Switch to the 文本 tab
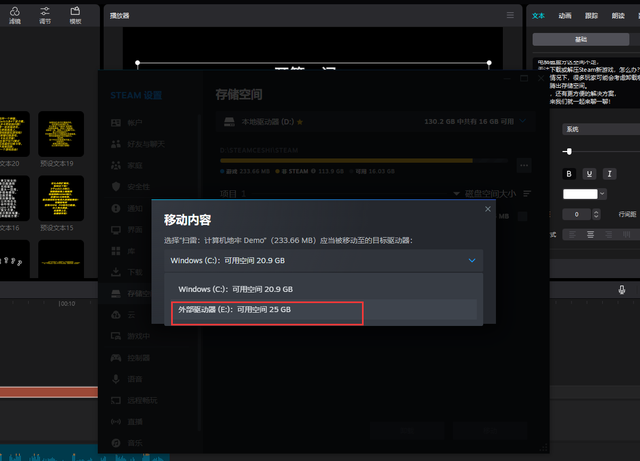This screenshot has width=640, height=461. (x=538, y=16)
